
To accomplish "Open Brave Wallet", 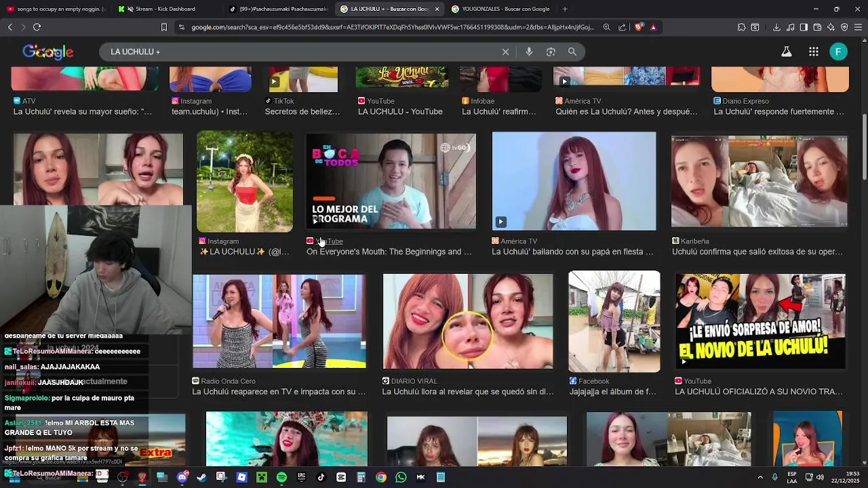I will [x=817, y=27].
